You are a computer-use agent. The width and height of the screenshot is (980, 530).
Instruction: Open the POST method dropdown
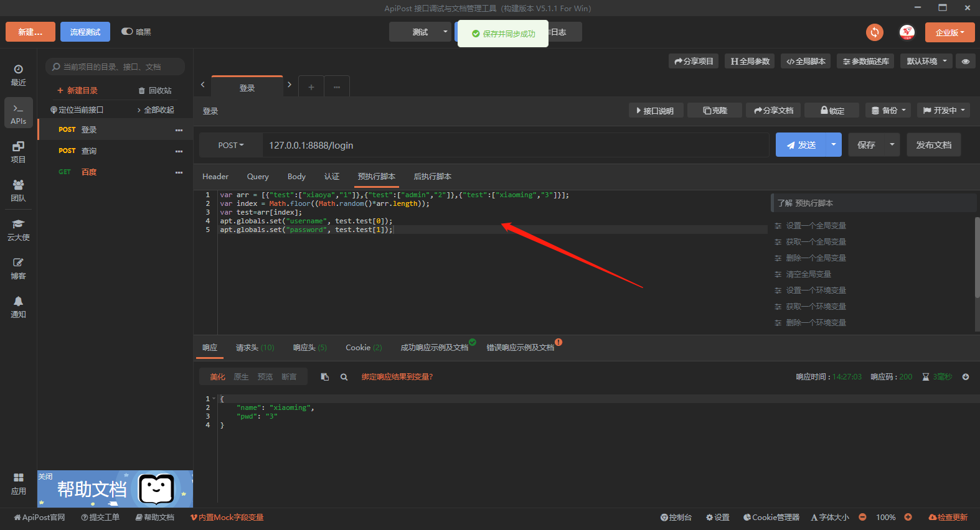point(231,146)
